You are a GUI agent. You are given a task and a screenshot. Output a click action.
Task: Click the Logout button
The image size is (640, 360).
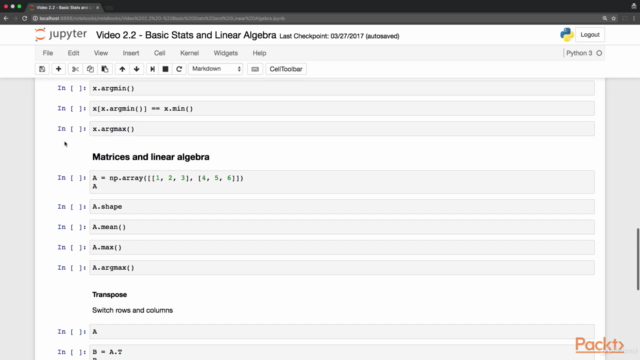(x=590, y=35)
